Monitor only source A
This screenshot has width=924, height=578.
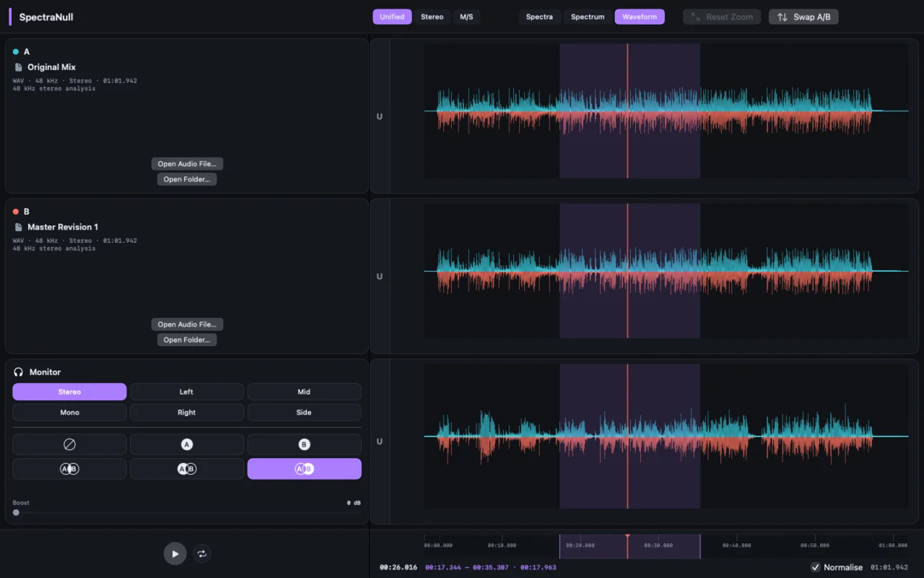coord(186,444)
